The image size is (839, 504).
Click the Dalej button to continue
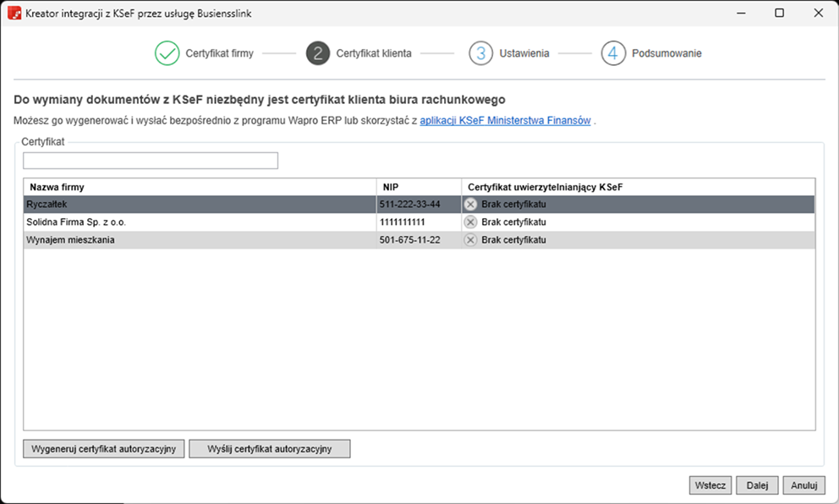tap(757, 485)
